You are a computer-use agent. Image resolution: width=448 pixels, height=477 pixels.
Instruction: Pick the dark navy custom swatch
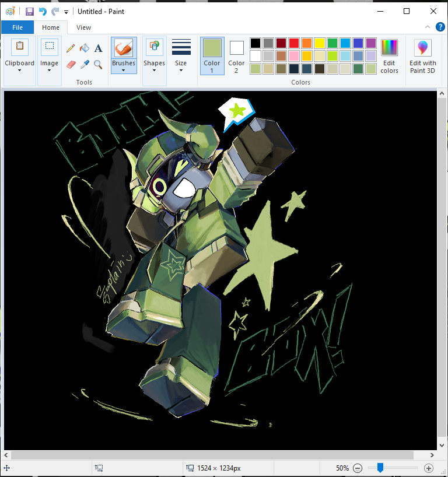pos(294,69)
